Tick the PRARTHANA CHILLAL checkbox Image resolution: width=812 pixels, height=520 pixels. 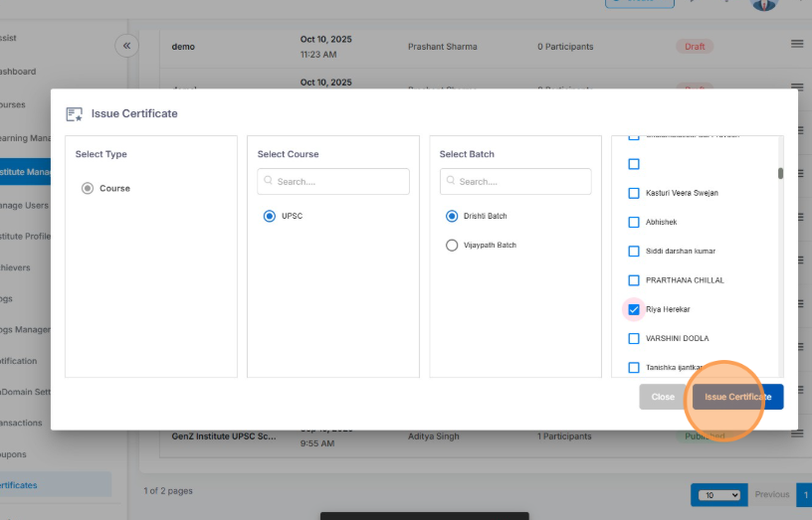point(634,280)
